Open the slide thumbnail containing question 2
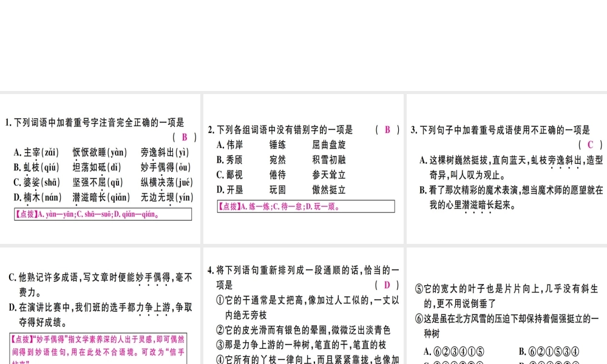 (303, 169)
